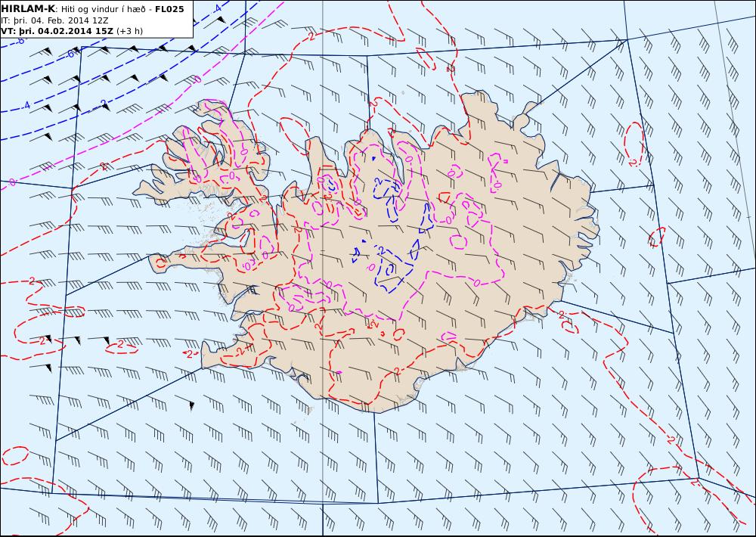Click the (+3 h) forecast offset text
Image resolution: width=756 pixels, height=537 pixels.
tap(130, 31)
